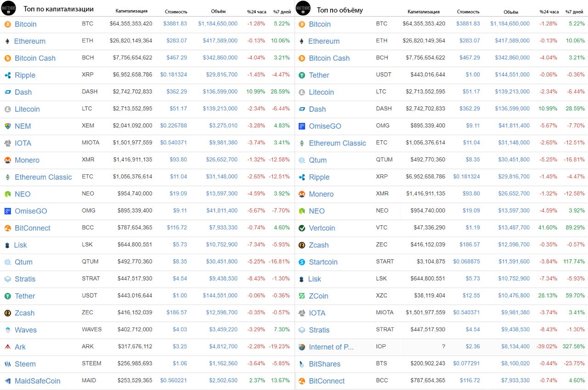This screenshot has width=588, height=390.
Task: Click Bitcoin icon in Топ по объёму table
Action: click(x=302, y=24)
